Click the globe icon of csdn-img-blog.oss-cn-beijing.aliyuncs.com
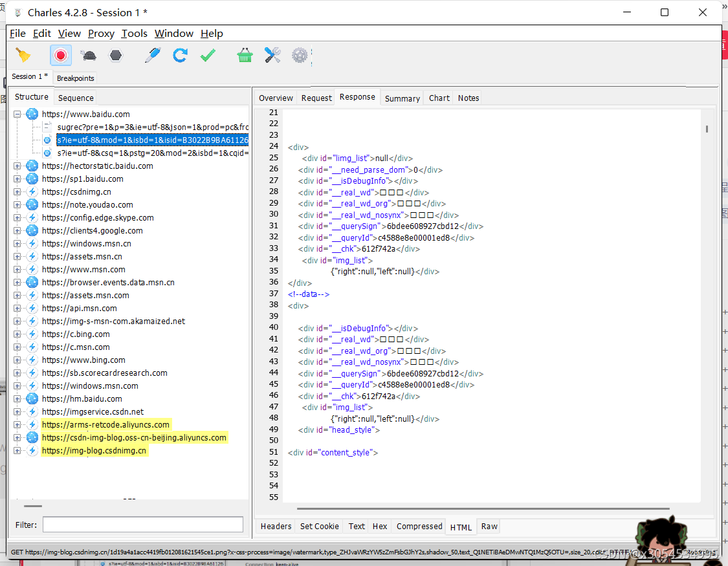Viewport: 728px width, 566px height. coord(32,437)
